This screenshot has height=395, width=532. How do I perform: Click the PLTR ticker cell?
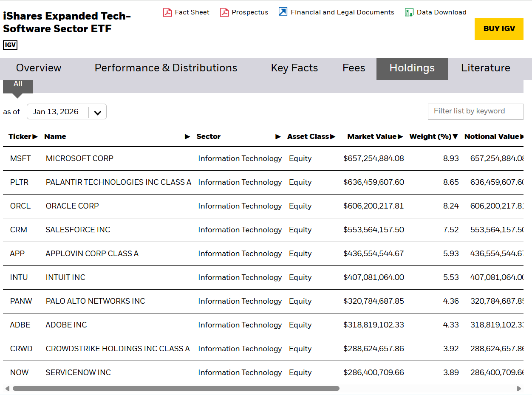coord(19,182)
